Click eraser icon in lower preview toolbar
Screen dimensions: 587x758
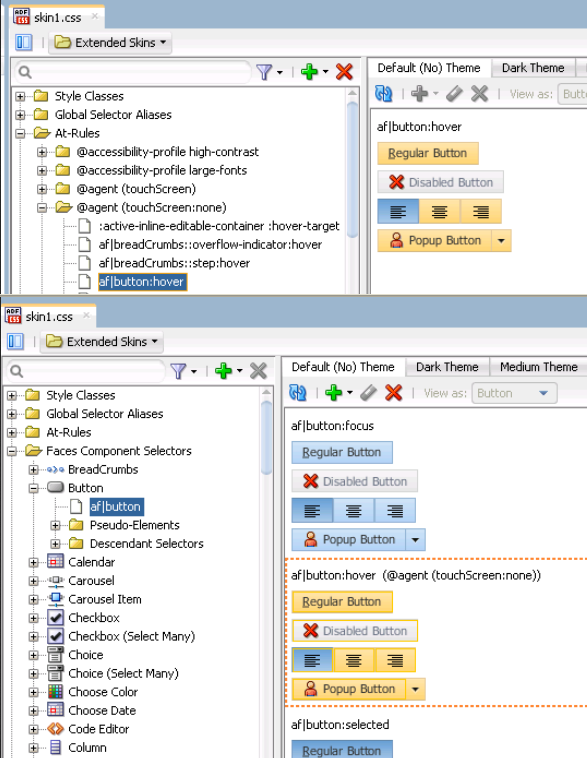coord(368,393)
